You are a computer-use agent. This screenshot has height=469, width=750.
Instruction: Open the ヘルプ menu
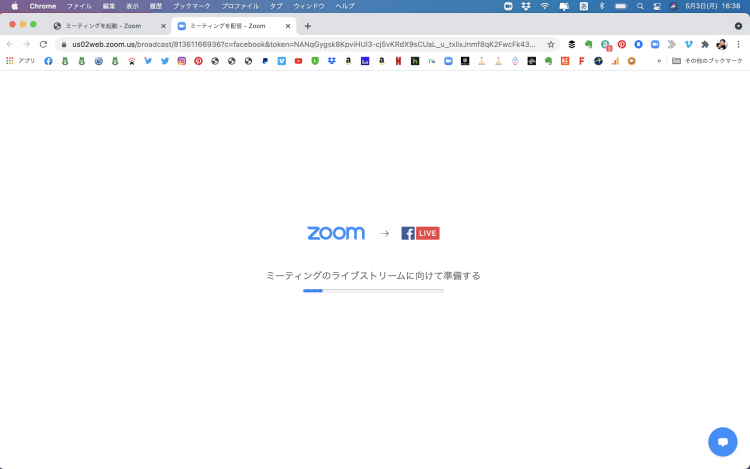tap(345, 6)
